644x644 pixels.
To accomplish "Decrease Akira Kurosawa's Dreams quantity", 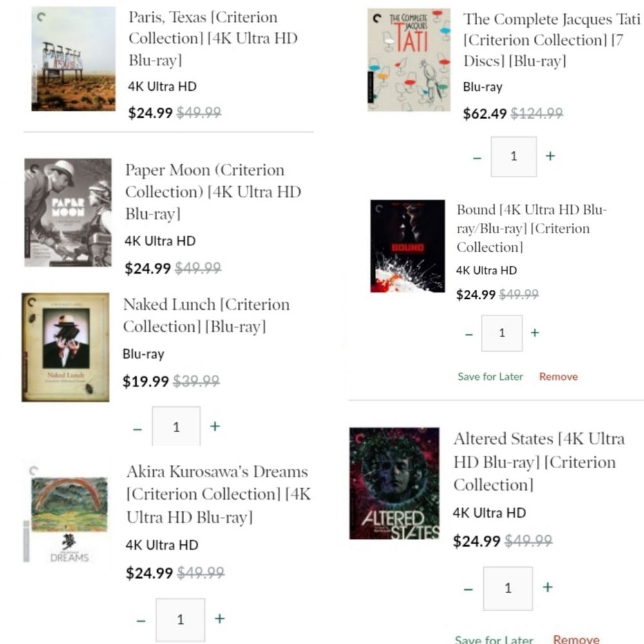I will (x=141, y=621).
